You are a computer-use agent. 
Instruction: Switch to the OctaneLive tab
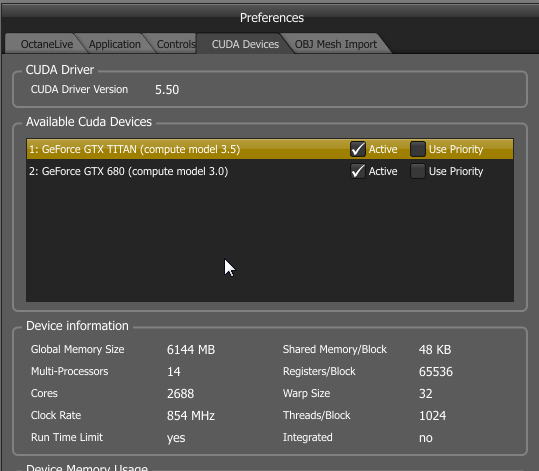pyautogui.click(x=47, y=44)
